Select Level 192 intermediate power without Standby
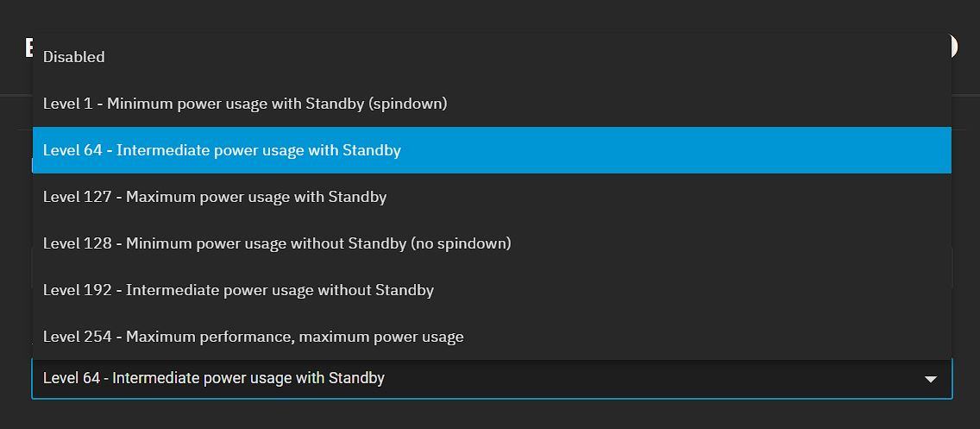The height and width of the screenshot is (429, 980). point(238,290)
